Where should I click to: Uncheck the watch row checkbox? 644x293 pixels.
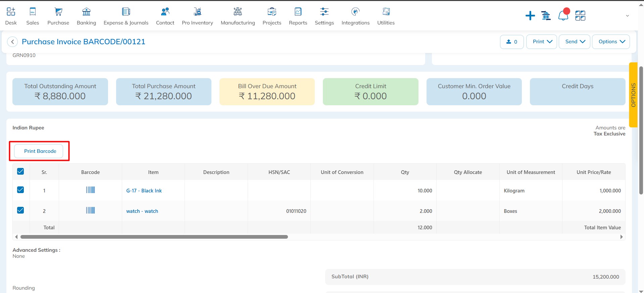click(x=20, y=210)
